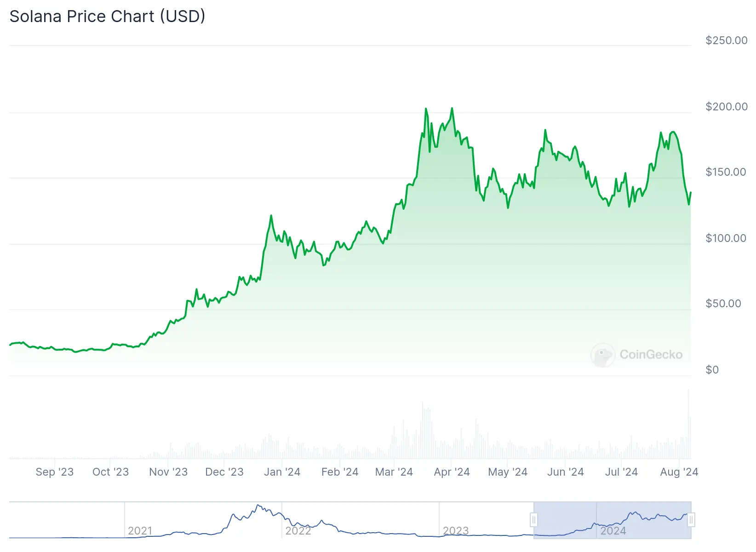Image resolution: width=756 pixels, height=552 pixels.
Task: Click the tallest volume bar in August 2024
Action: pos(688,423)
